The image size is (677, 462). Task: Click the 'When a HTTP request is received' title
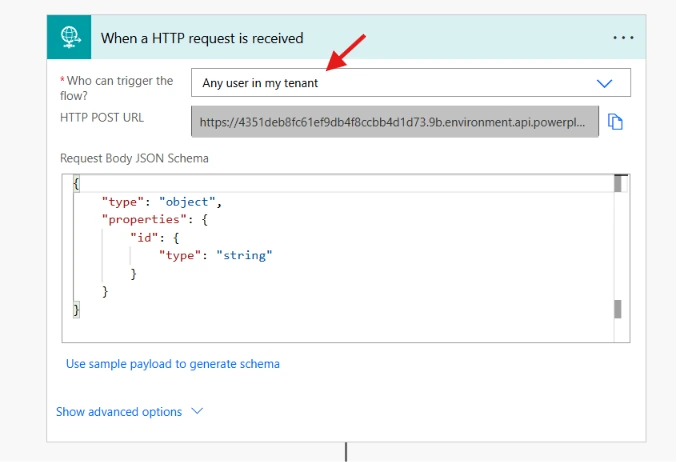(x=202, y=38)
